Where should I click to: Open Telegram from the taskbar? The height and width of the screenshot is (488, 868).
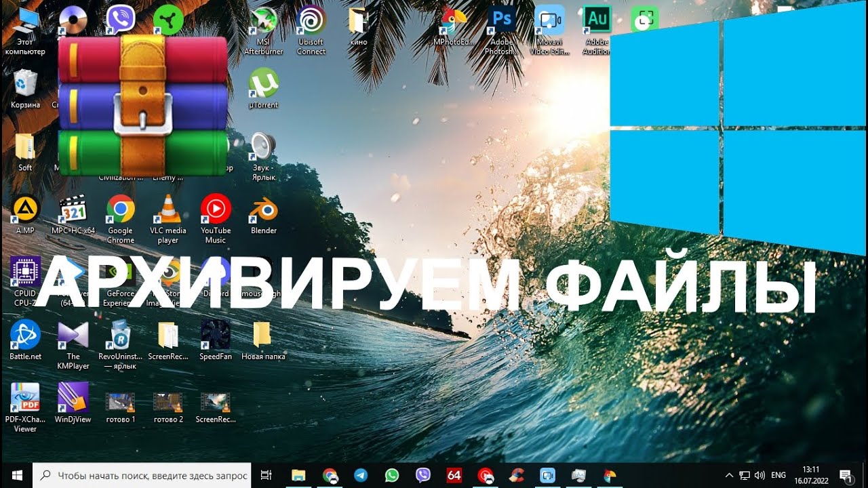(x=361, y=475)
